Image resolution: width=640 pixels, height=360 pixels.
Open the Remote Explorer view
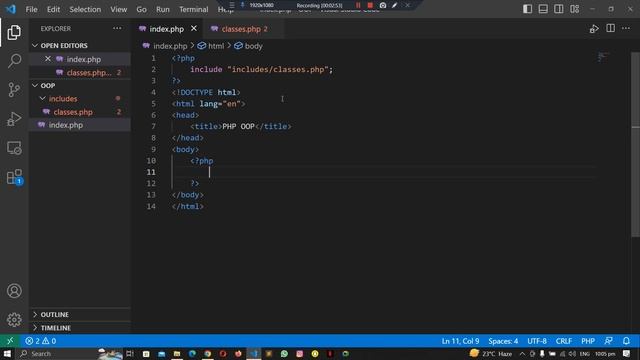pyautogui.click(x=14, y=148)
